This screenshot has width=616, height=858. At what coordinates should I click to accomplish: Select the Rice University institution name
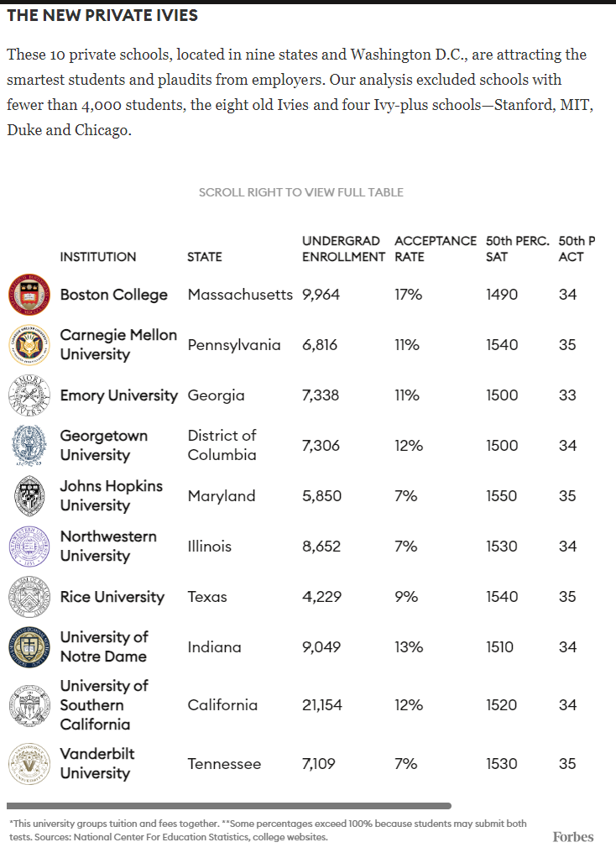click(x=112, y=597)
